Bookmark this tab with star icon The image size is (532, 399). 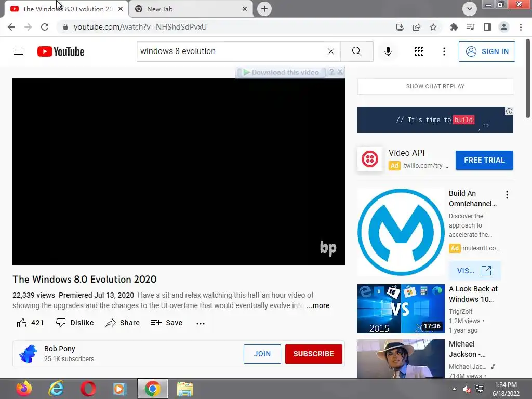coord(433,27)
